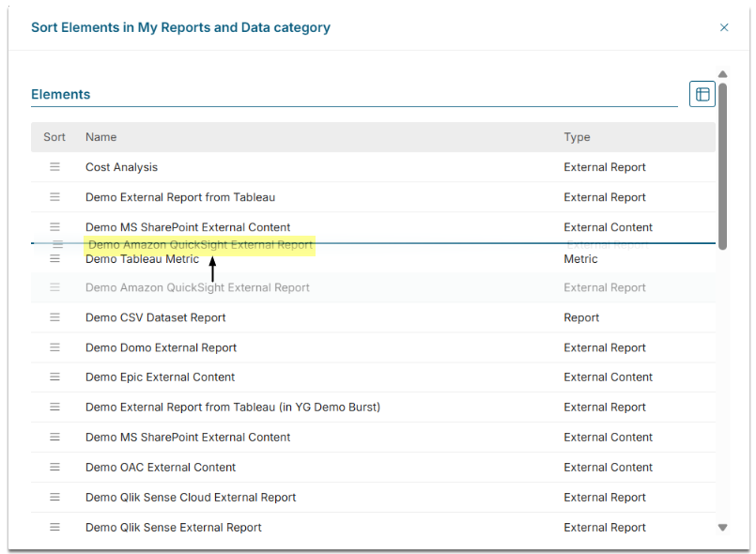
Task: Click the scrollbar down arrow
Action: click(722, 527)
